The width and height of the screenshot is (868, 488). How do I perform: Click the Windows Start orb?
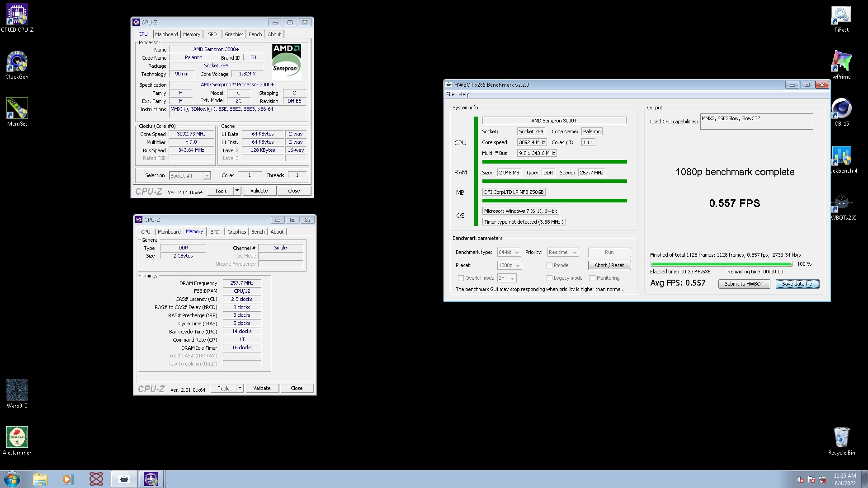pyautogui.click(x=12, y=479)
